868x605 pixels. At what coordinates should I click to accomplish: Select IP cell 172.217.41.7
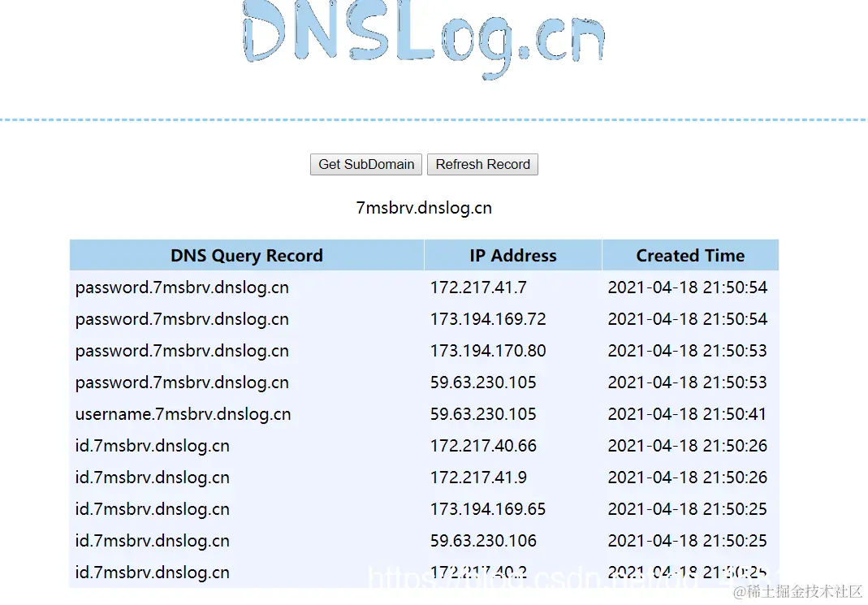click(x=478, y=287)
